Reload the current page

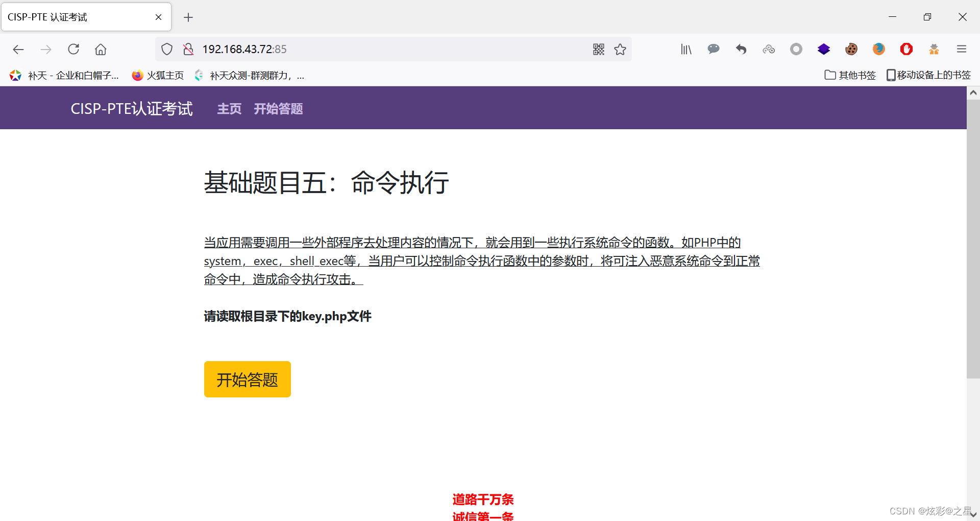[73, 49]
